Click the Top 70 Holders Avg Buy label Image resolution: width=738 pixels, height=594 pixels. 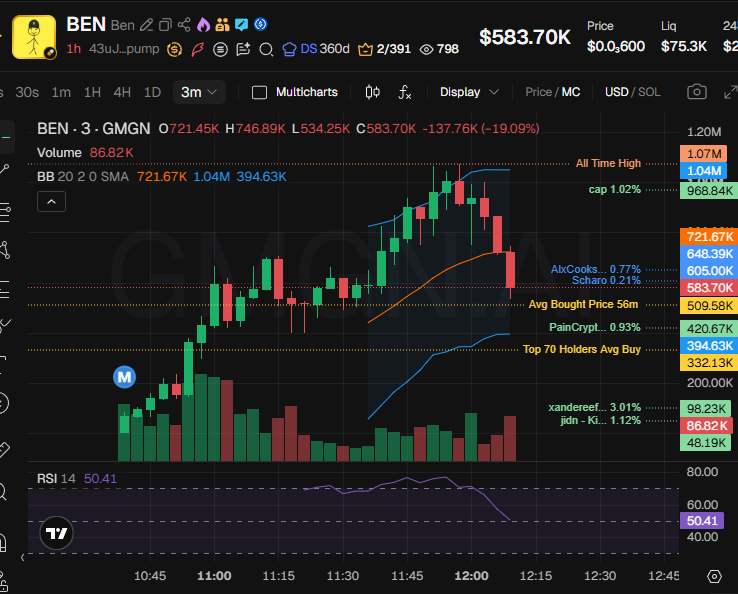[x=582, y=349]
